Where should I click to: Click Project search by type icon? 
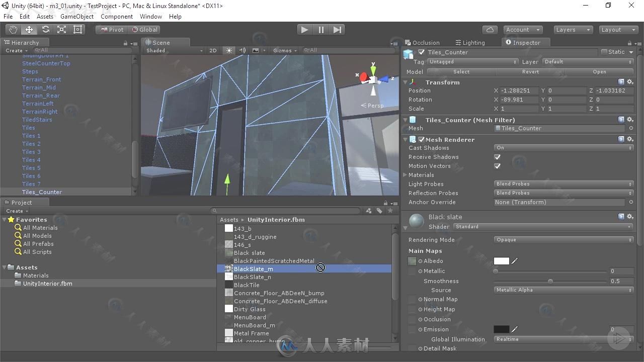pos(369,211)
